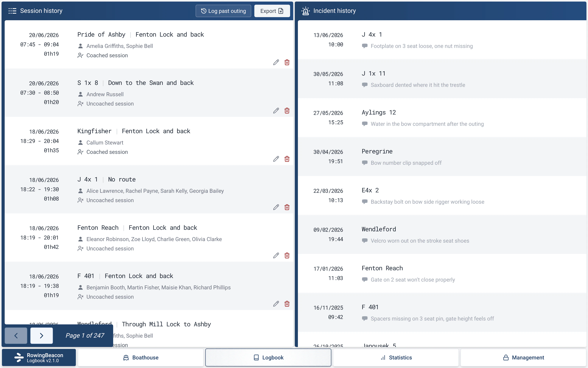Click 'Page 1 of 247' label
This screenshot has height=368, width=588.
click(x=85, y=335)
